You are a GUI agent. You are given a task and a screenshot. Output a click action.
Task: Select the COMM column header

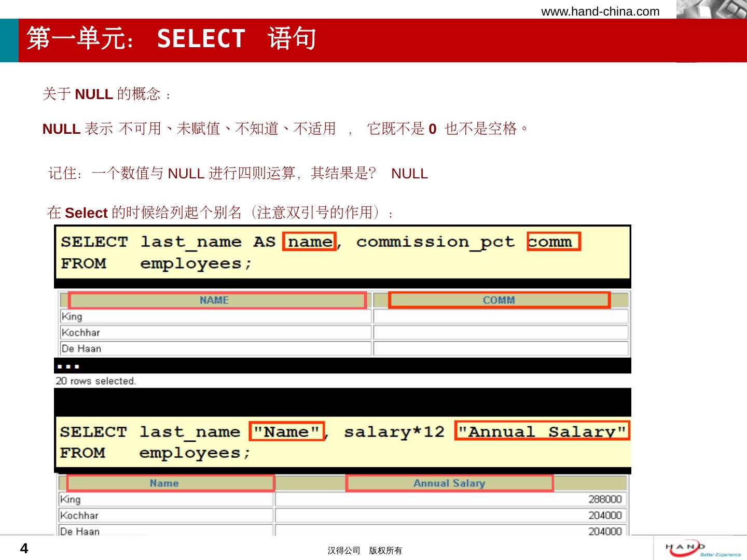pyautogui.click(x=499, y=300)
